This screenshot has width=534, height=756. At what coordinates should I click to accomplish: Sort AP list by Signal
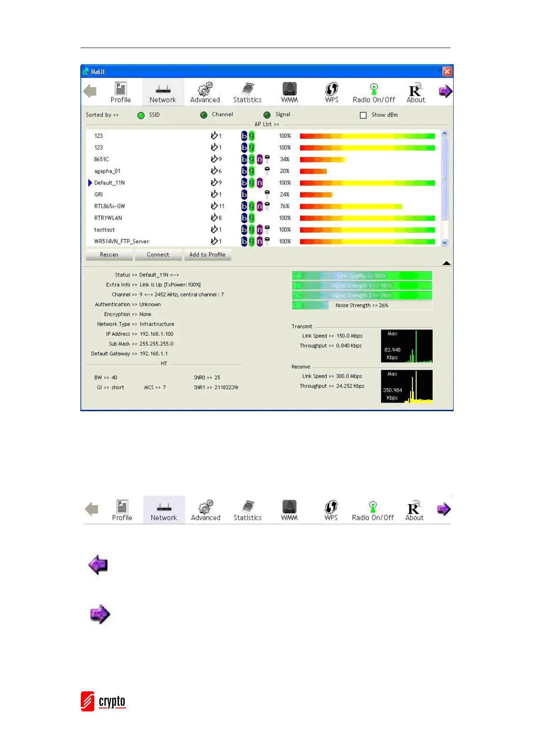click(x=267, y=115)
